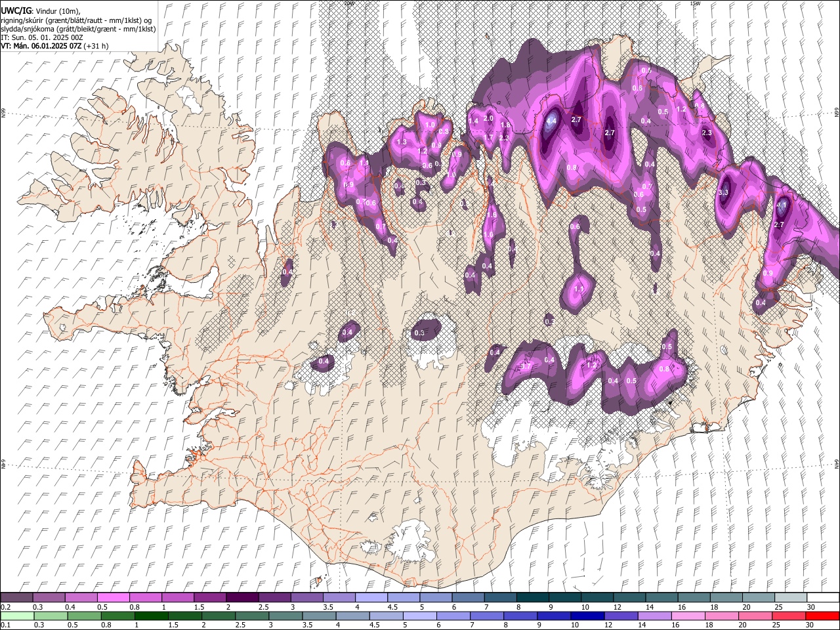Image resolution: width=840 pixels, height=630 pixels.
Task: Select the darkest purple 2–2.5 snow legend swatch
Action: (x=241, y=598)
